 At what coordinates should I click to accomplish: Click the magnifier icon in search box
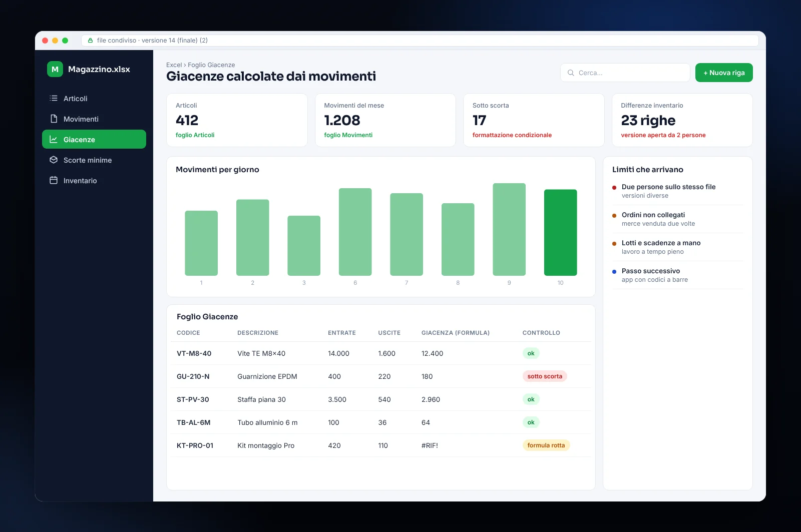tap(571, 73)
